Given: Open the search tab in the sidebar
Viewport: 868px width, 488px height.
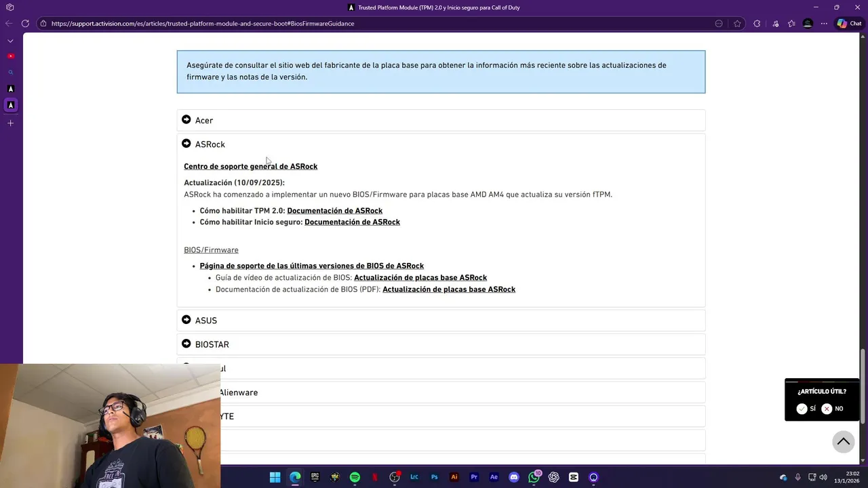Looking at the screenshot, I should 10,73.
